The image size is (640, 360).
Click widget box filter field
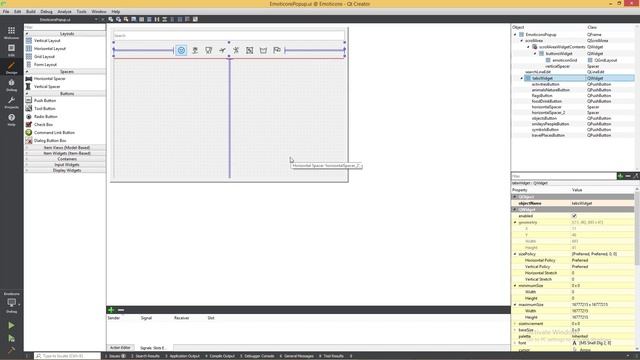pyautogui.click(x=64, y=27)
